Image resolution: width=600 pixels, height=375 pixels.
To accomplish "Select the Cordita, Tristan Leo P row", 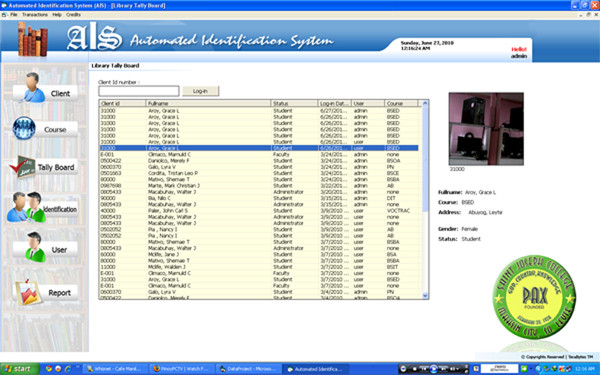I will point(259,173).
